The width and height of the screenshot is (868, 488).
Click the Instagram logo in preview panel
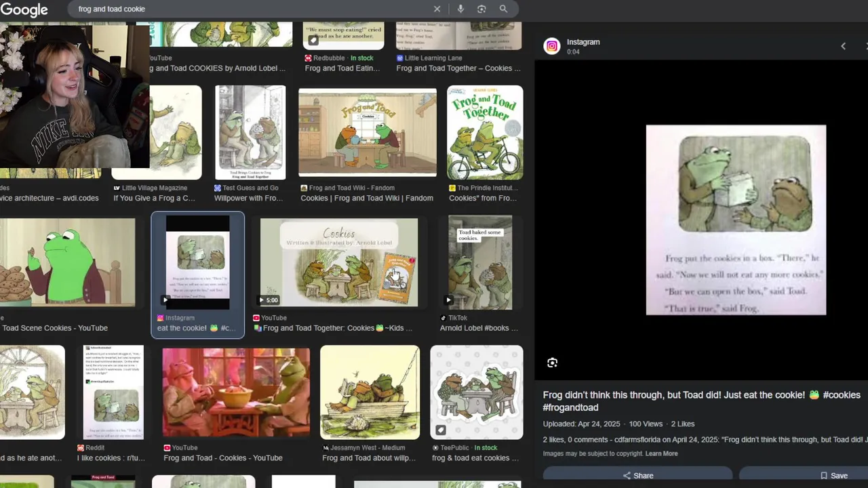pyautogui.click(x=552, y=46)
